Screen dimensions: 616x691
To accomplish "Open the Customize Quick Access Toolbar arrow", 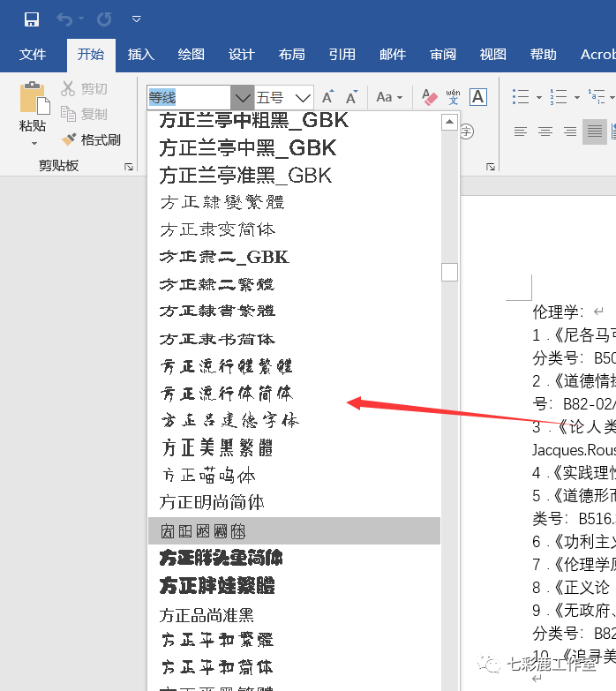I will click(x=137, y=19).
